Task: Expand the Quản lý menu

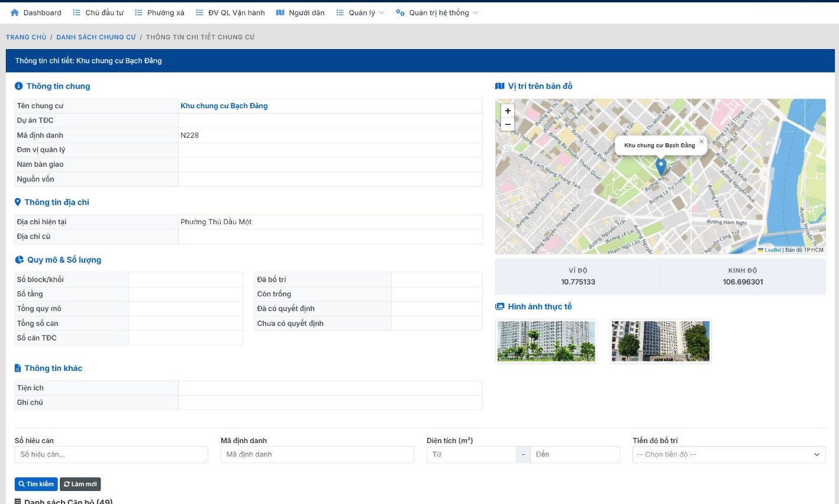Action: 360,12
